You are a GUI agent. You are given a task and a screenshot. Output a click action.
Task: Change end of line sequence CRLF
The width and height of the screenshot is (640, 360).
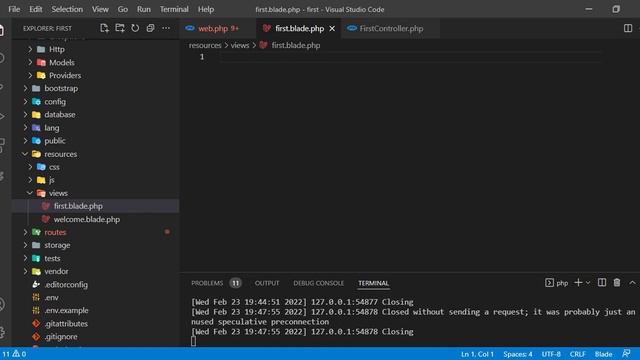click(578, 354)
